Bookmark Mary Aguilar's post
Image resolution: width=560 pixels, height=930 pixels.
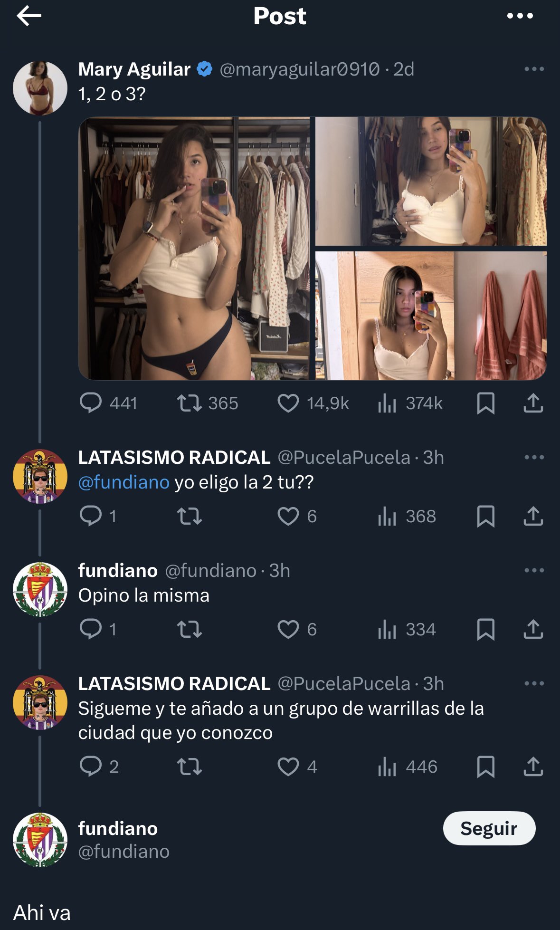485,403
